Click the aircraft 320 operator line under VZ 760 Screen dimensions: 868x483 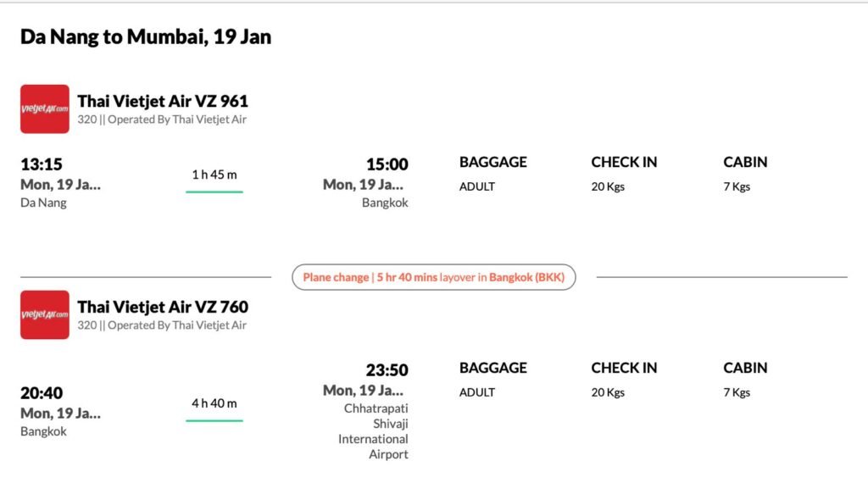click(x=162, y=325)
